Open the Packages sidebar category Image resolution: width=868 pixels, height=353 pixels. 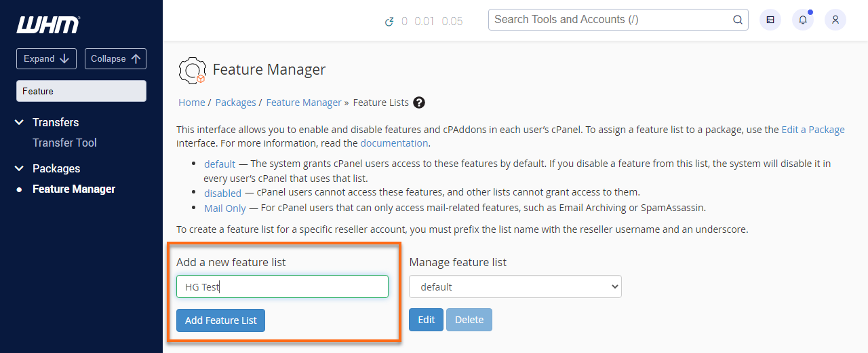pos(56,168)
